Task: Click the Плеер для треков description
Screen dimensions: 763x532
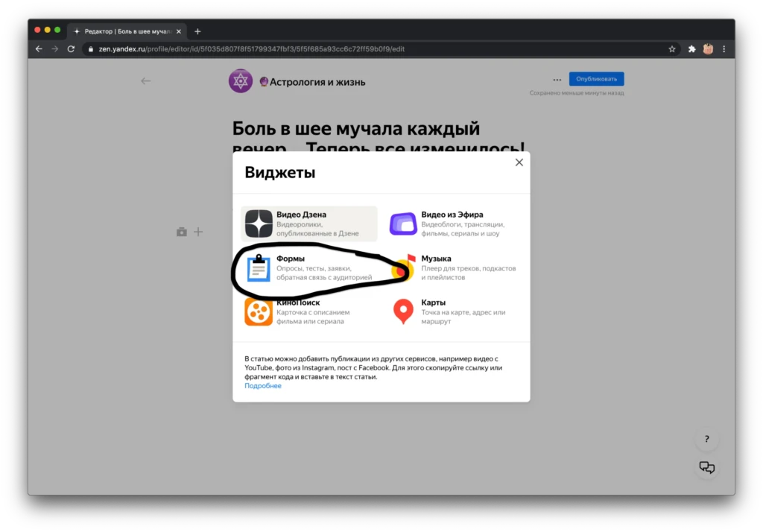Action: point(468,273)
